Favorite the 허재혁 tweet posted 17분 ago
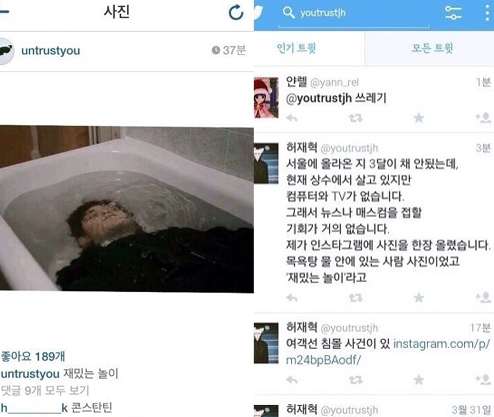Viewport: 494px width, 417px height. click(x=419, y=380)
